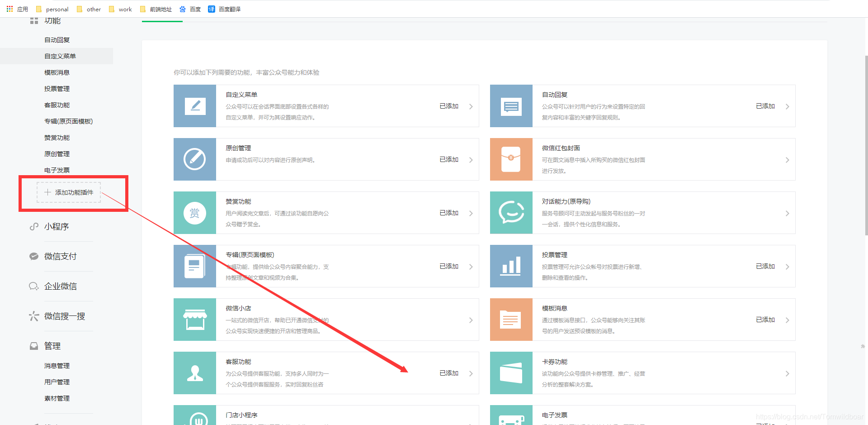Open the other bookmark folder
The width and height of the screenshot is (868, 425).
89,9
